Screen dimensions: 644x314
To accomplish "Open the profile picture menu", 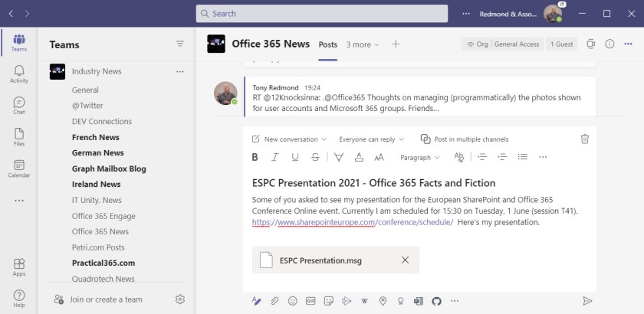I will point(553,14).
